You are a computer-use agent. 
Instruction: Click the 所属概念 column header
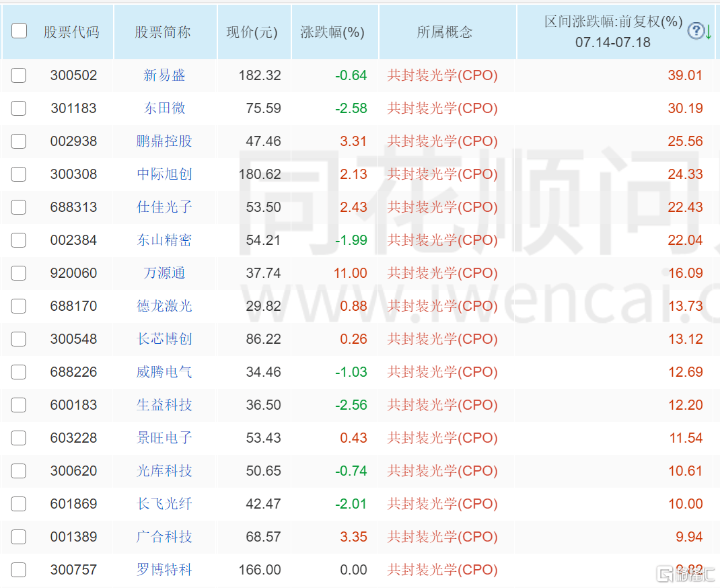[446, 31]
